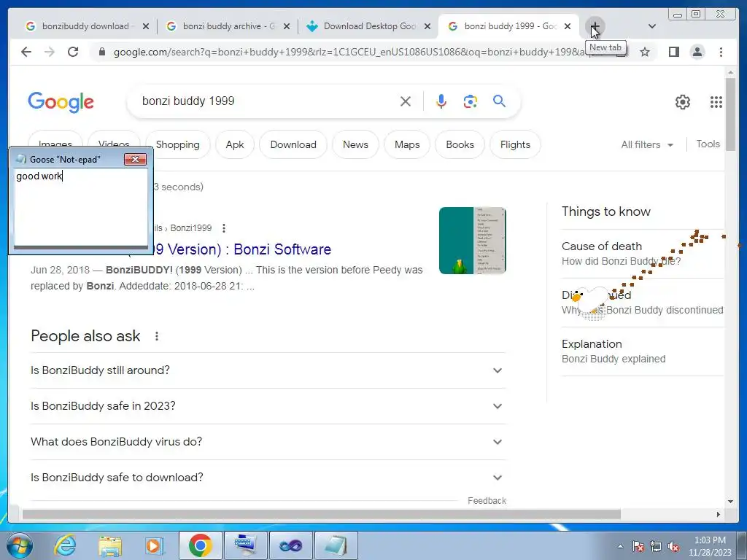747x560 pixels.
Task: Open Chrome side panel icon
Action: click(x=673, y=52)
